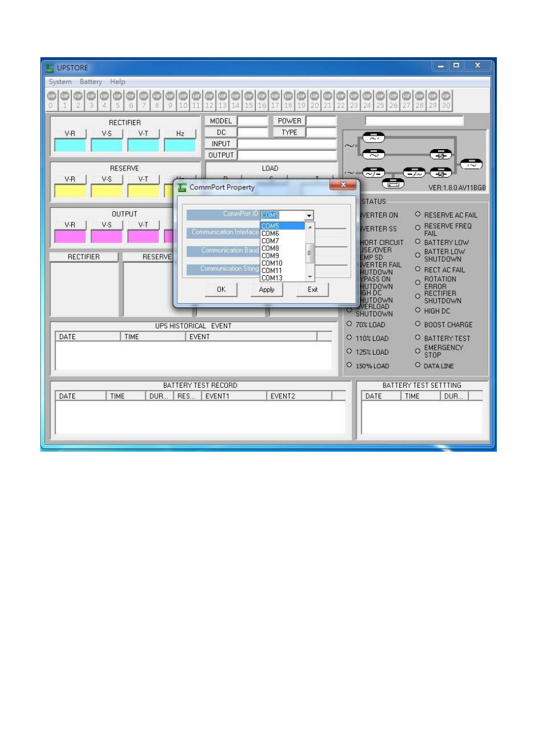Toggle BATTERY LOW status indicator
Image resolution: width=535 pixels, height=756 pixels.
[x=418, y=242]
